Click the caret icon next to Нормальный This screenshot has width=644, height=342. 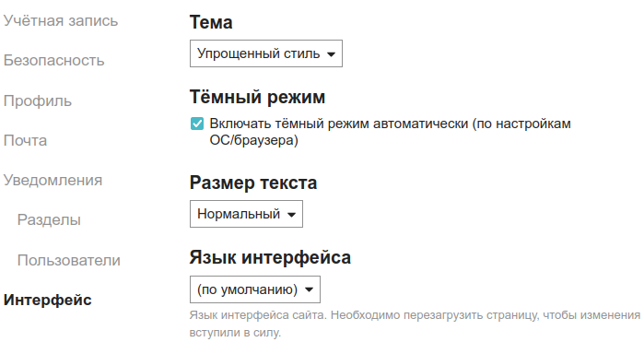coord(291,215)
